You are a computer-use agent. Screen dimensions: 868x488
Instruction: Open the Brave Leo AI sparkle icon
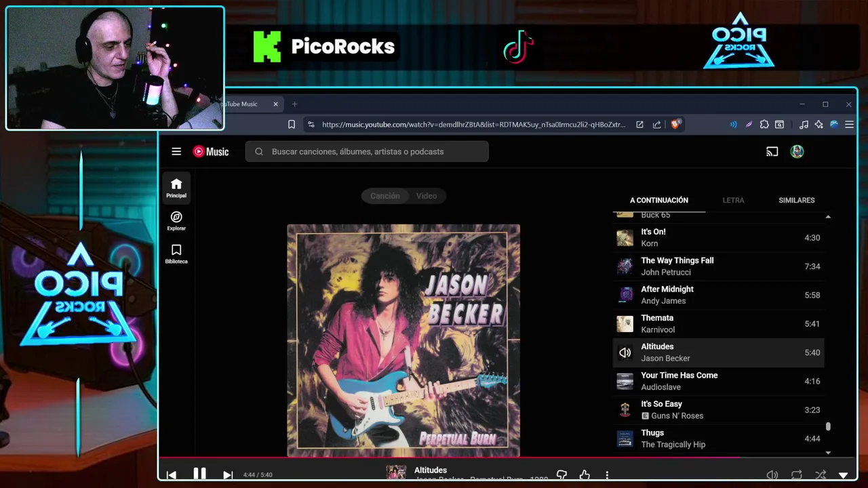(818, 125)
